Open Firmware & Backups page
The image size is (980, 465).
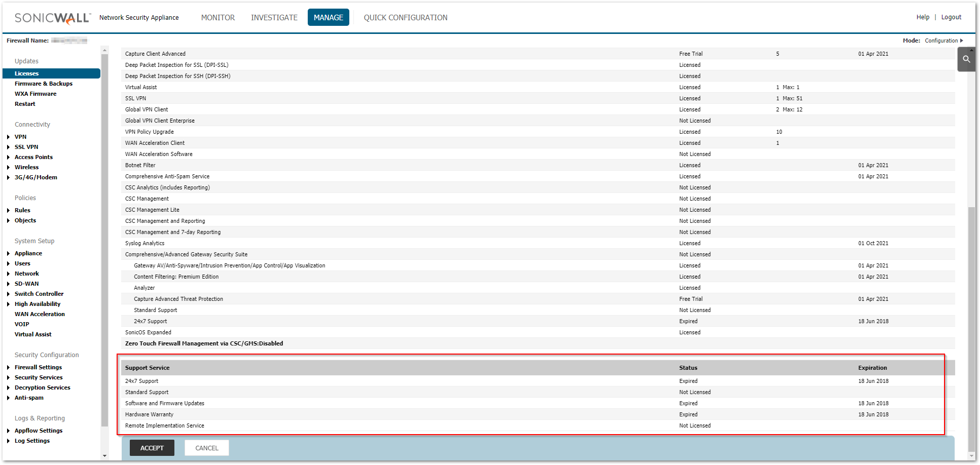click(x=44, y=84)
